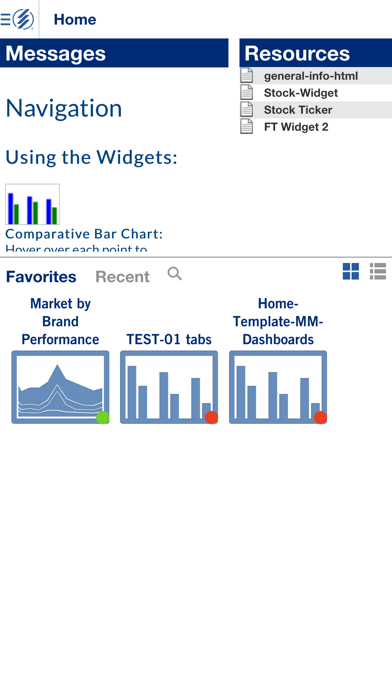Open the hamburger menu icon
The height and width of the screenshot is (696, 392).
tap(5, 20)
